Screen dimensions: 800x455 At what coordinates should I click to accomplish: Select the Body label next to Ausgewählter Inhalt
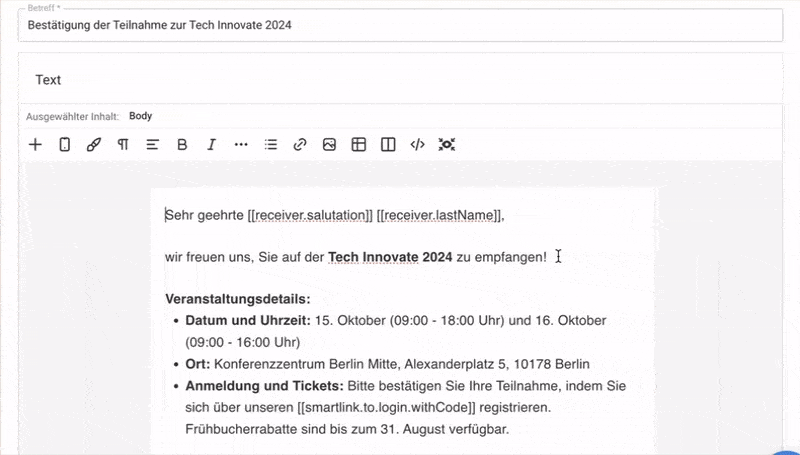click(x=140, y=116)
